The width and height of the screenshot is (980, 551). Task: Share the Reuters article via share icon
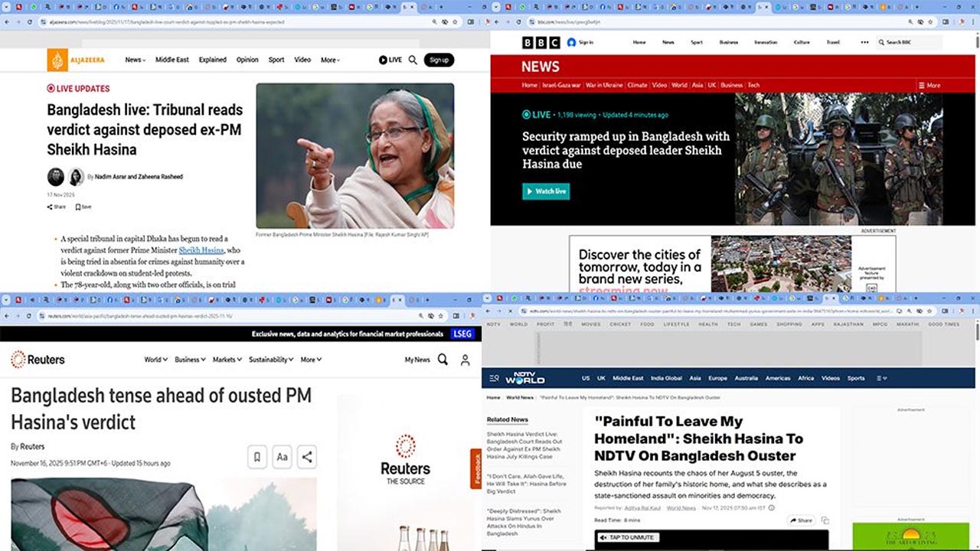(x=305, y=456)
